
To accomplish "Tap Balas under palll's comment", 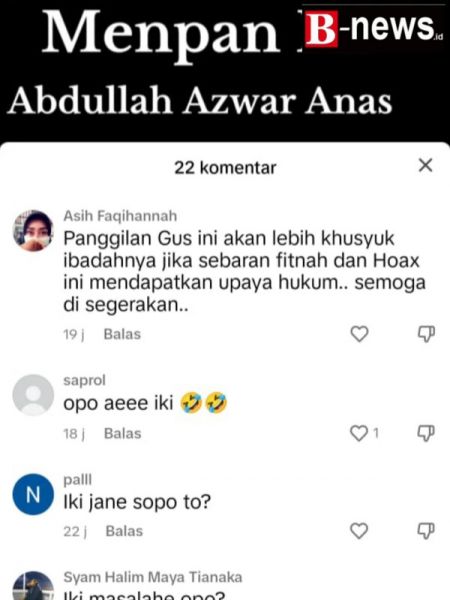I will click(x=124, y=531).
